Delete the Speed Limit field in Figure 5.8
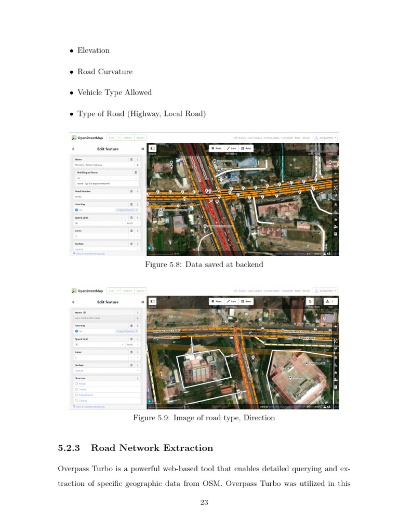 click(x=131, y=218)
